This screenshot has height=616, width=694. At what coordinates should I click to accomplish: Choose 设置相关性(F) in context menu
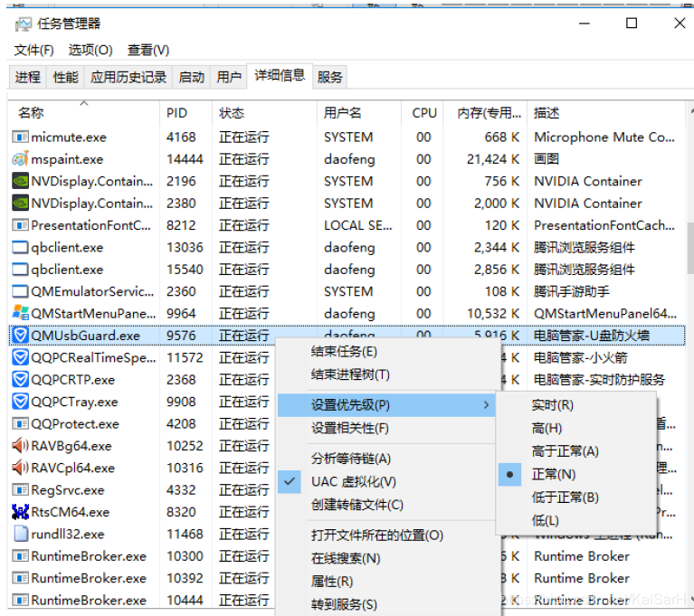pyautogui.click(x=386, y=428)
